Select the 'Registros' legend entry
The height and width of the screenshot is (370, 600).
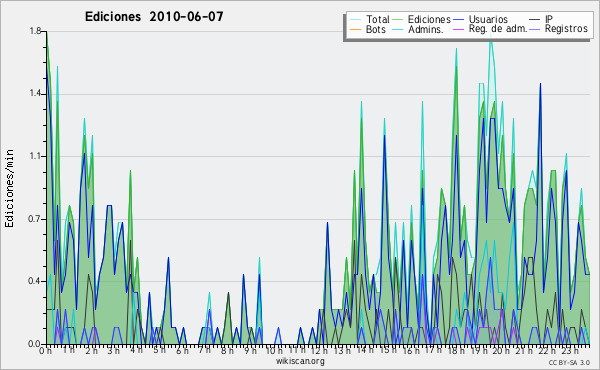click(566, 29)
